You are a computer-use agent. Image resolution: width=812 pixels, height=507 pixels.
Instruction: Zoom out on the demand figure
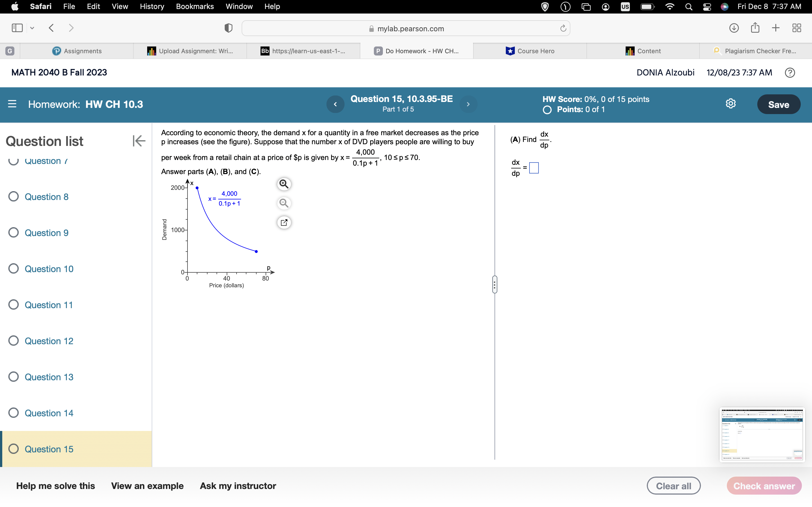click(x=284, y=203)
